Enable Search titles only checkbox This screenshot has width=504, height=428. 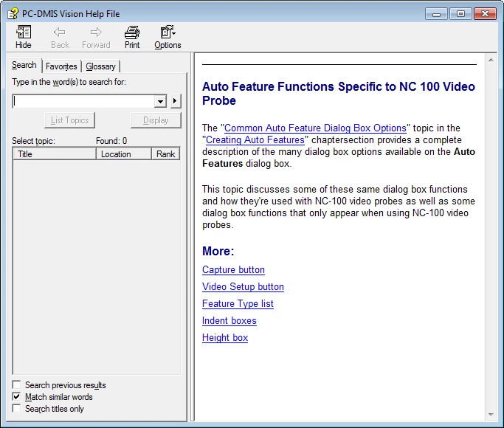tap(16, 408)
